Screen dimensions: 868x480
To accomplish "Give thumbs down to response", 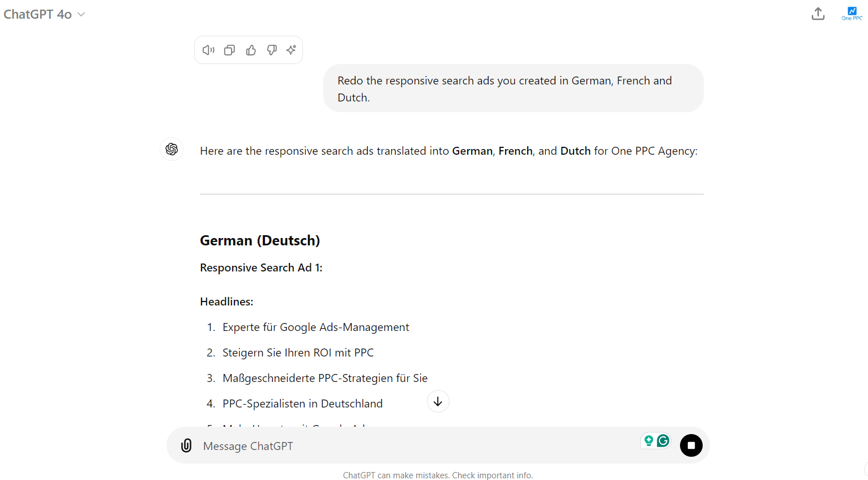I will 272,50.
